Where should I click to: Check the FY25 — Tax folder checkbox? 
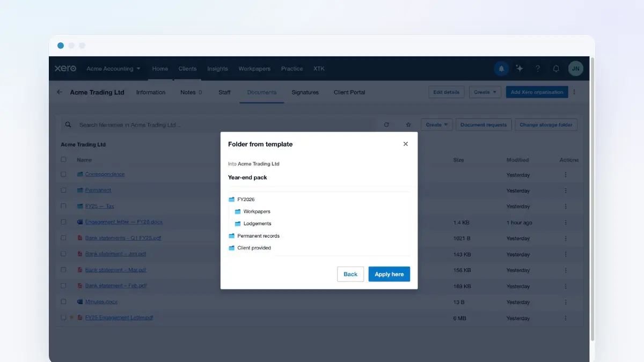(64, 206)
